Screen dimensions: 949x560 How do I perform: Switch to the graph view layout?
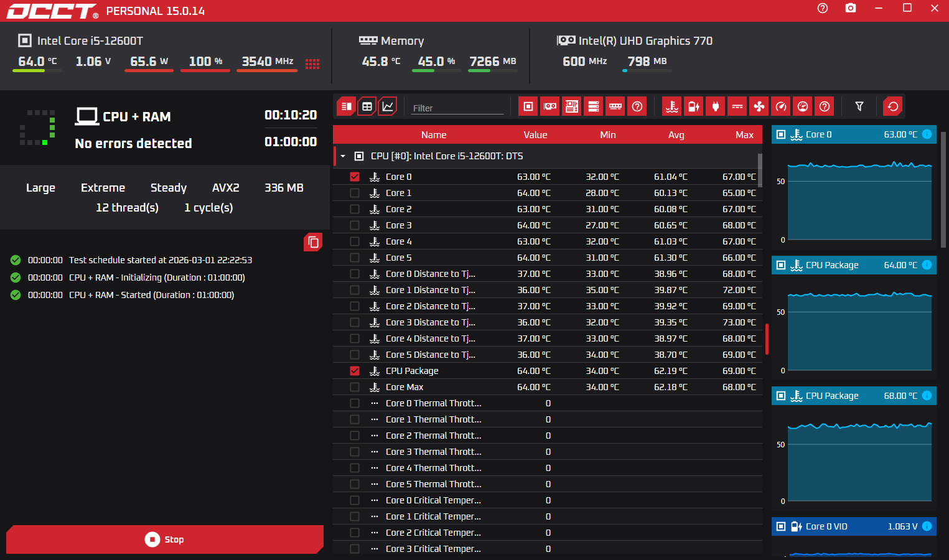click(x=388, y=106)
